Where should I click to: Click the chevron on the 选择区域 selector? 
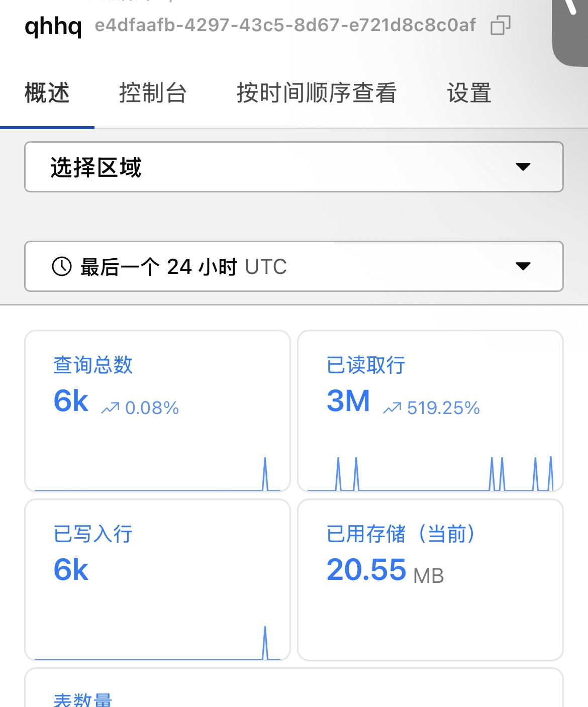pos(523,167)
